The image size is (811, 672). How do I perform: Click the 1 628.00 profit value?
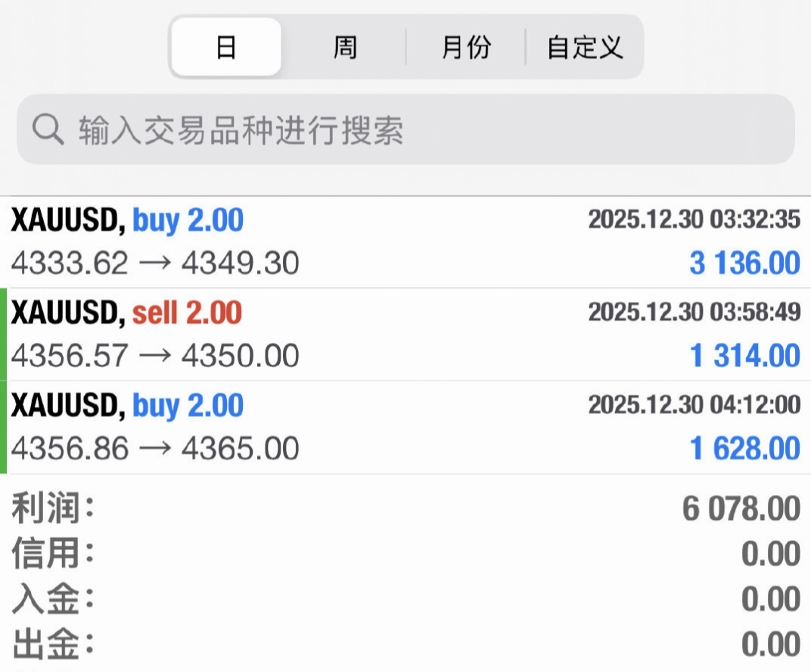coord(744,448)
